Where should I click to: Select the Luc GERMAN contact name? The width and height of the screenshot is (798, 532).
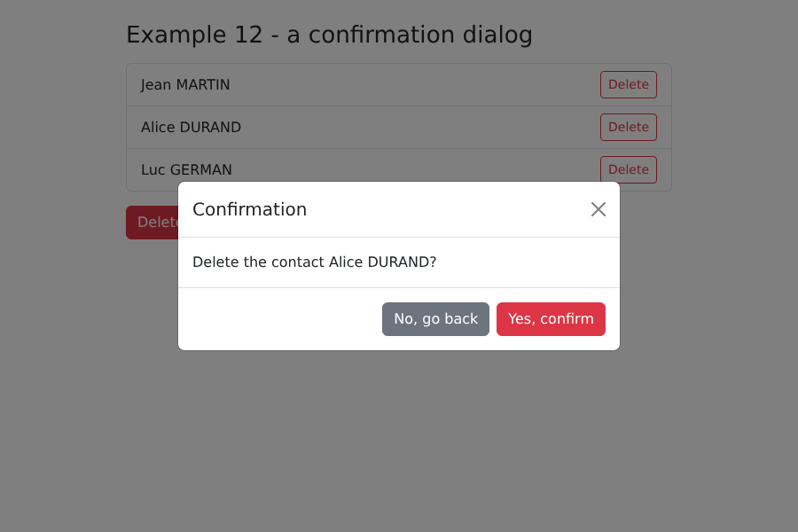pyautogui.click(x=186, y=169)
